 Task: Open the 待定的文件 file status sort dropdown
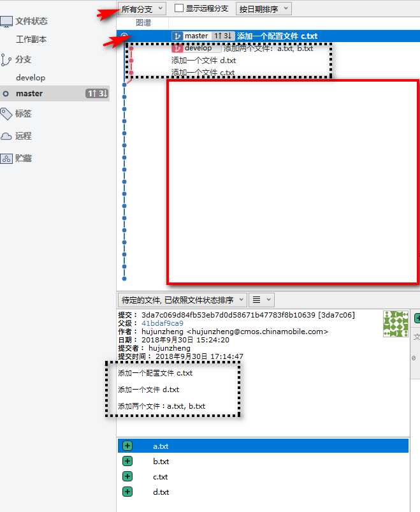182,300
